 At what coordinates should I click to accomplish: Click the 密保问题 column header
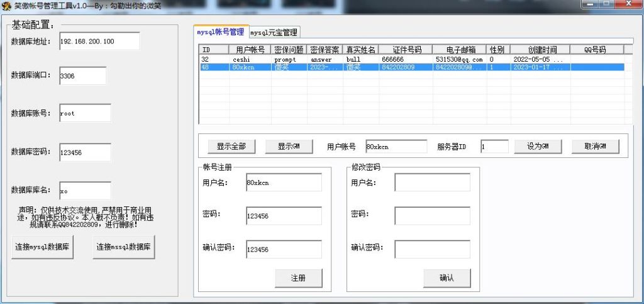click(x=289, y=50)
